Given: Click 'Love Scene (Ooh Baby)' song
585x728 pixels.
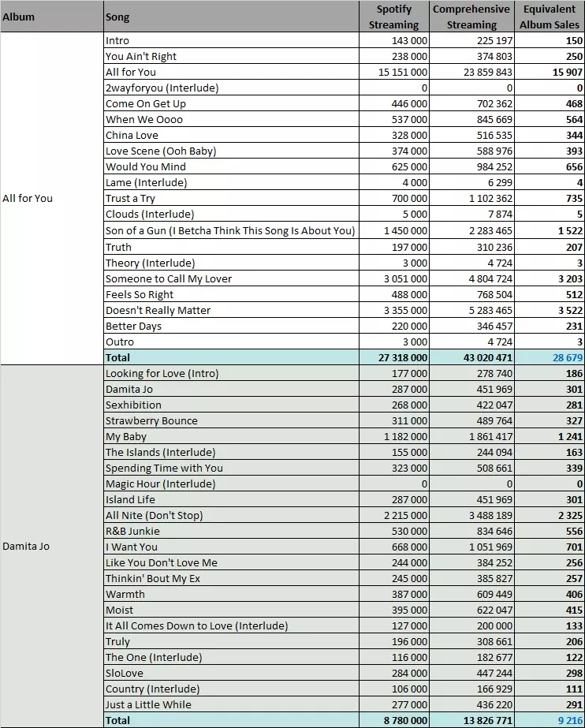Looking at the screenshot, I should pos(231,151).
